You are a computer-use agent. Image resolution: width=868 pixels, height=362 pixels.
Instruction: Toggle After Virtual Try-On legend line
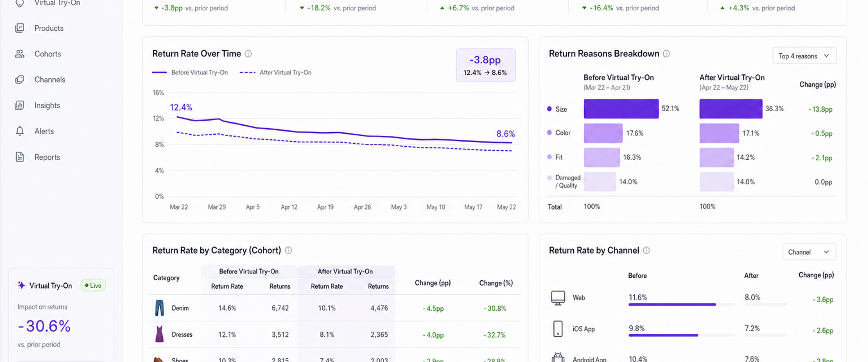(x=275, y=72)
